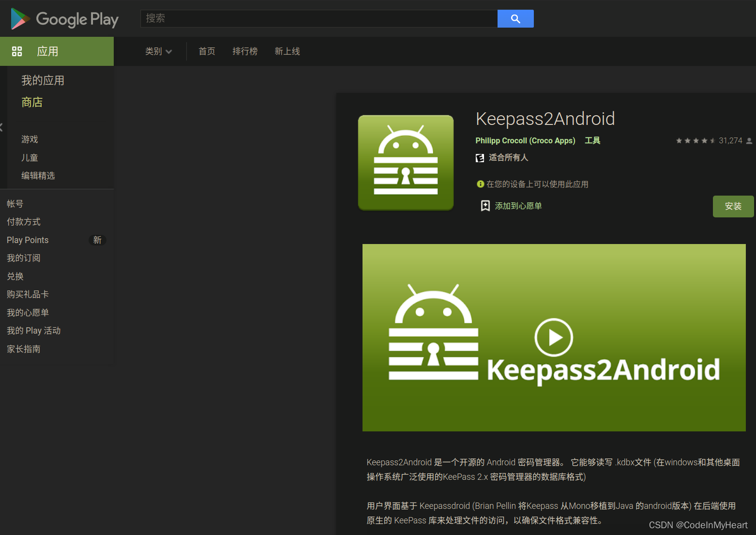Open 家长指南 parent guide
This screenshot has height=535, width=756.
click(x=24, y=349)
